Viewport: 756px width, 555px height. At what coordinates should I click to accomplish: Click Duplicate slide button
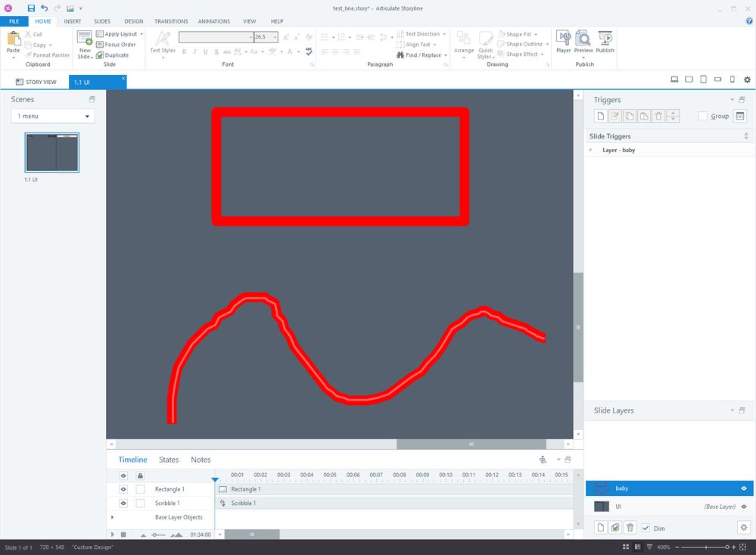click(112, 55)
